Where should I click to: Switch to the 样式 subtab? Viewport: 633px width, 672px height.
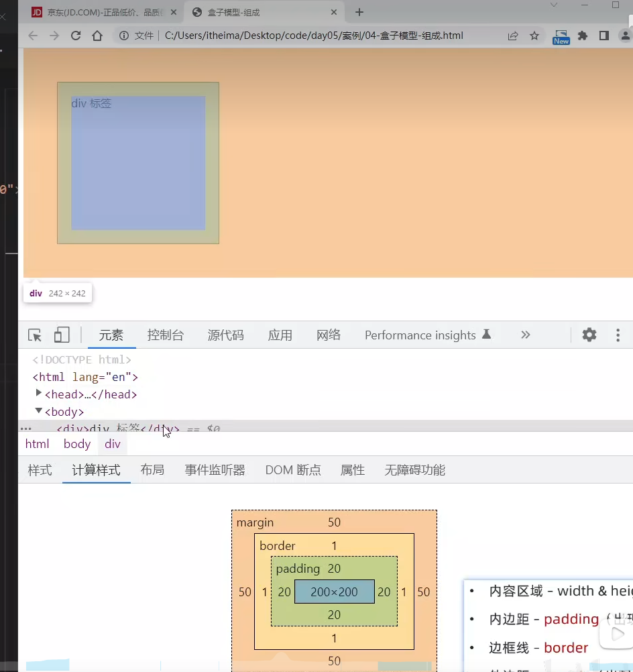pos(40,470)
